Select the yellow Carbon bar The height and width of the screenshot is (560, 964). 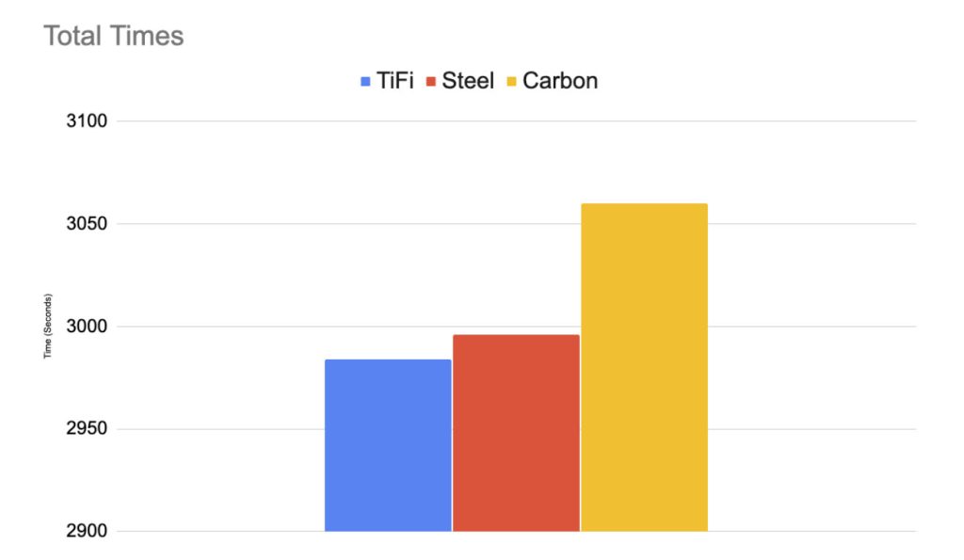click(x=644, y=367)
